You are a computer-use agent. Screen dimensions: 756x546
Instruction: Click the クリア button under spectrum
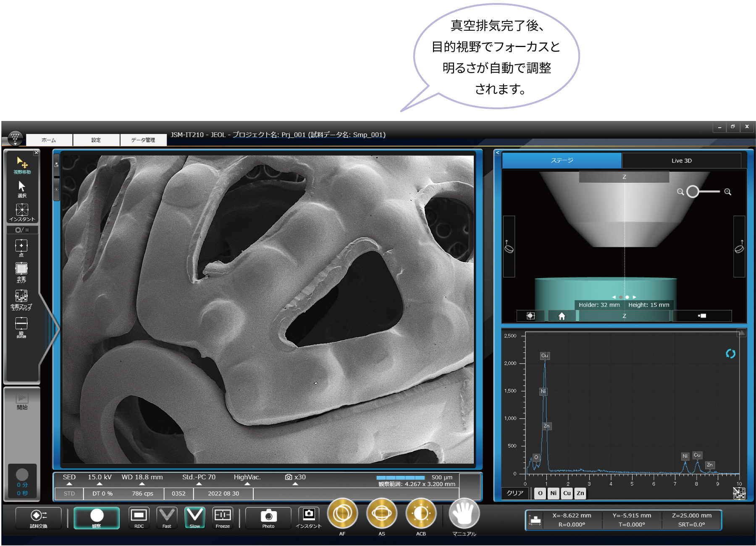pyautogui.click(x=515, y=493)
